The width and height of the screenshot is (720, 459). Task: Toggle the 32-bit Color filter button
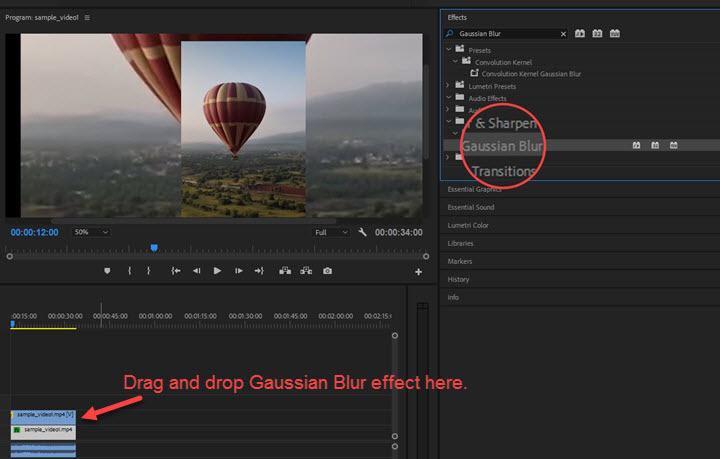pos(597,34)
